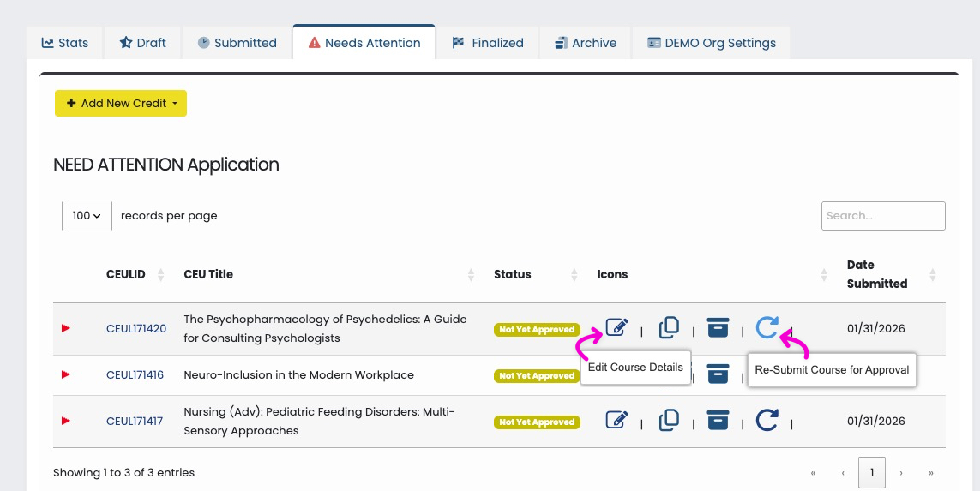Viewport: 980px width, 491px height.
Task: Go to page 1 in pagination
Action: tap(872, 472)
